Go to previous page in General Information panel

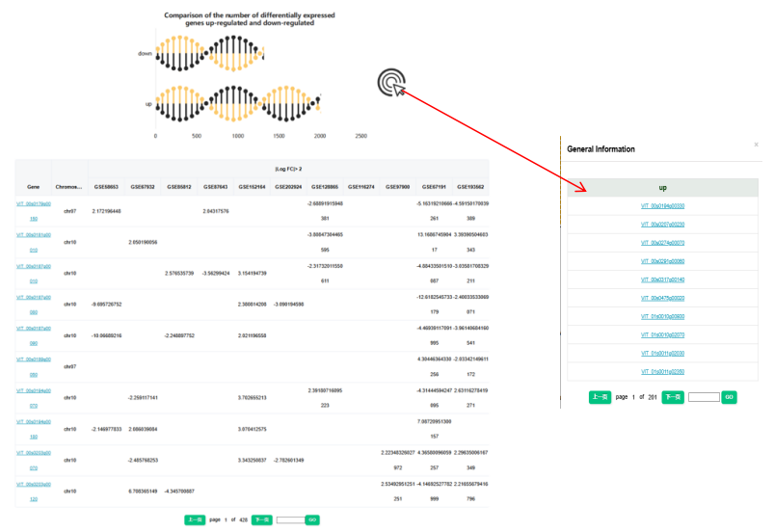600,396
